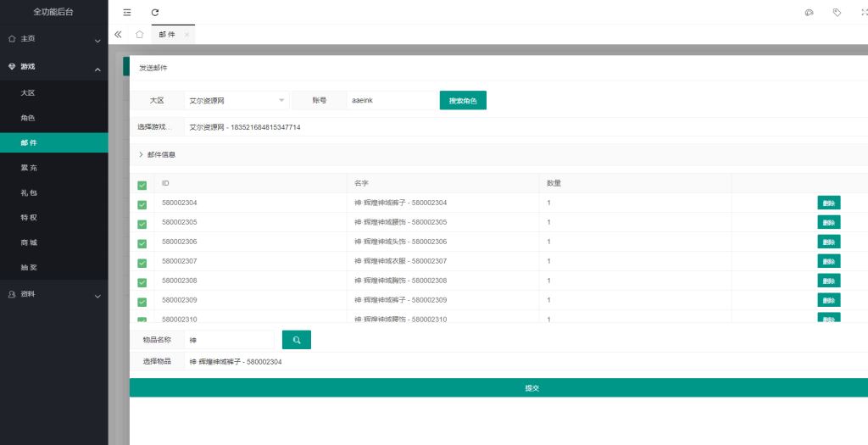Viewport: 868px width, 445px height.
Task: Click the double-arrow tab scroll left icon
Action: [x=118, y=35]
